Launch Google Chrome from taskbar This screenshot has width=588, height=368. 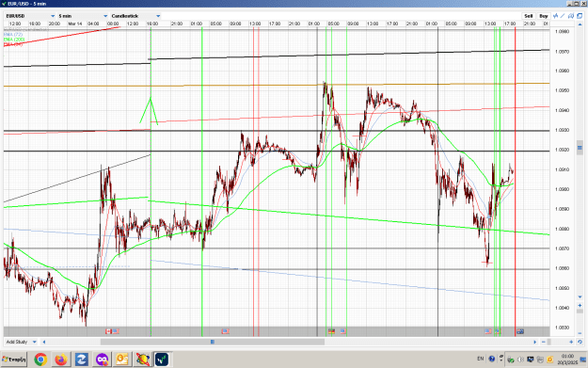point(40,360)
